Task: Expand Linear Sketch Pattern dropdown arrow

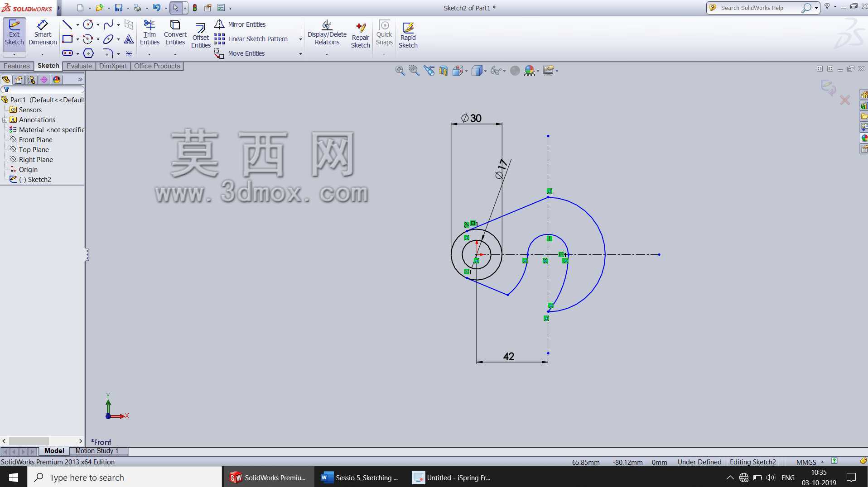Action: coord(300,39)
